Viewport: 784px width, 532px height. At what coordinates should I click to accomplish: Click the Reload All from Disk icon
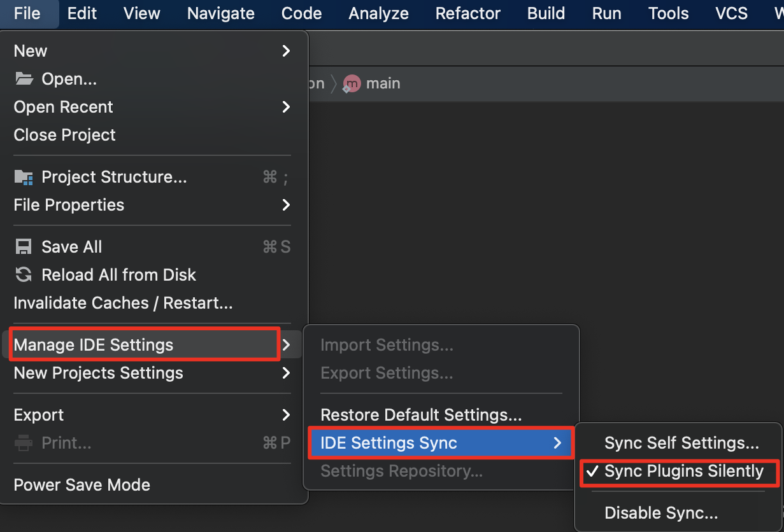24,274
